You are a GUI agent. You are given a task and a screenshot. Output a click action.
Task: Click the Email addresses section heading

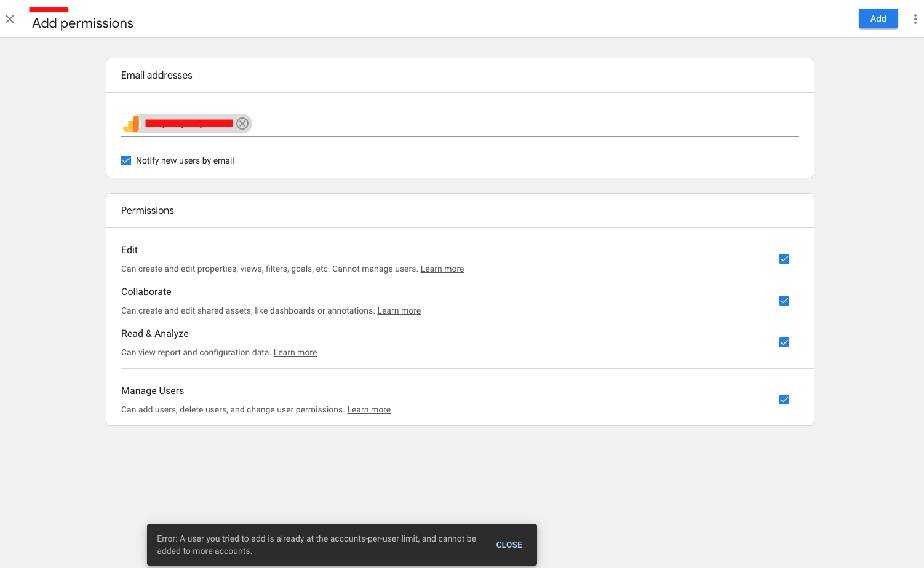(x=157, y=75)
